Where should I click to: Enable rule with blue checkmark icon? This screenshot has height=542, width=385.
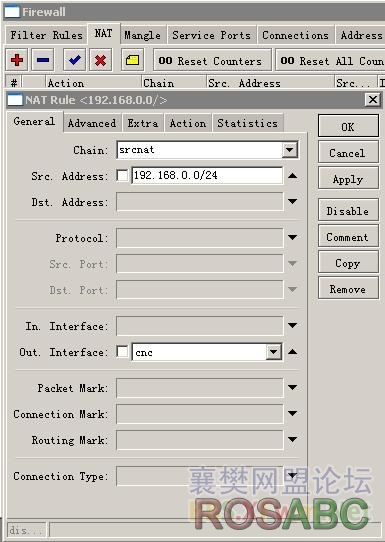pyautogui.click(x=74, y=60)
